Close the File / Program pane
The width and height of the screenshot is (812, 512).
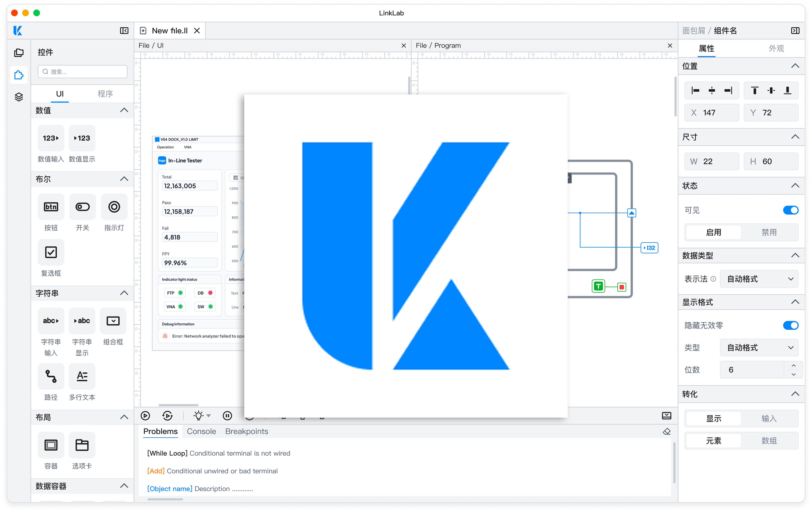click(x=670, y=45)
